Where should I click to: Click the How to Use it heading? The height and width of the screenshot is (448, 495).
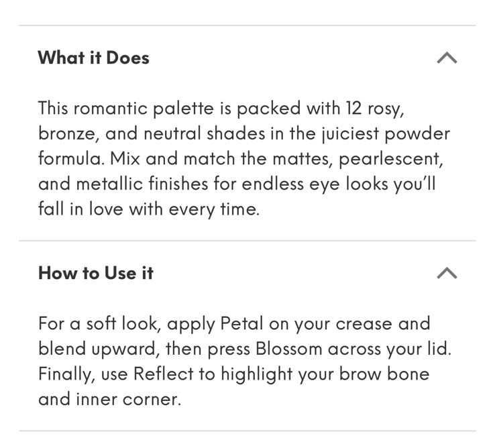[x=96, y=273]
